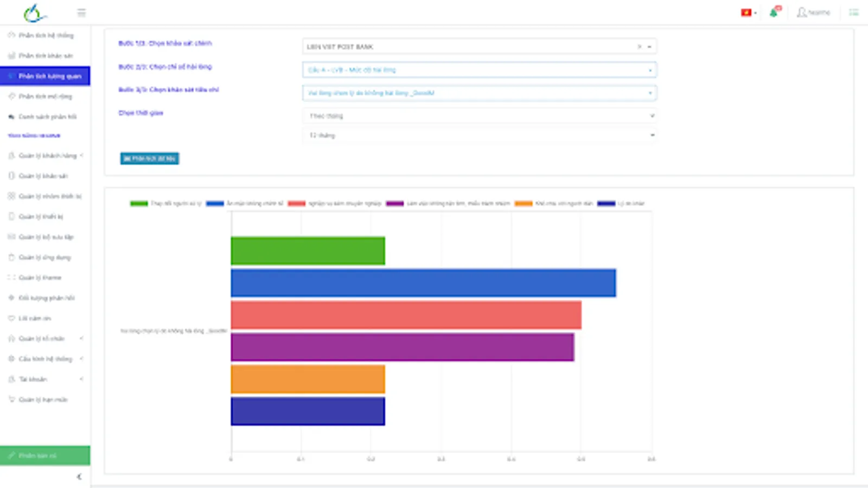Click the Danh sách phản hồi icon
Viewport: 868px width, 488px height.
click(x=11, y=117)
